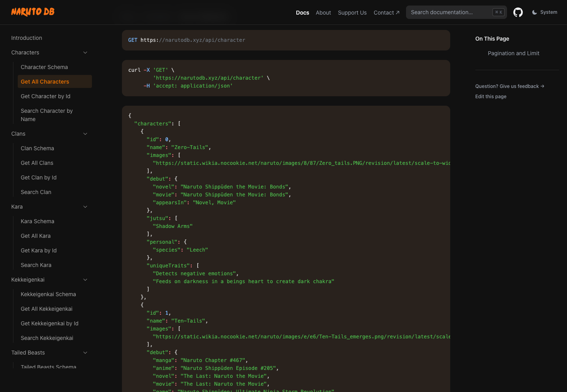
Task: Click Edit this page link
Action: 490,96
